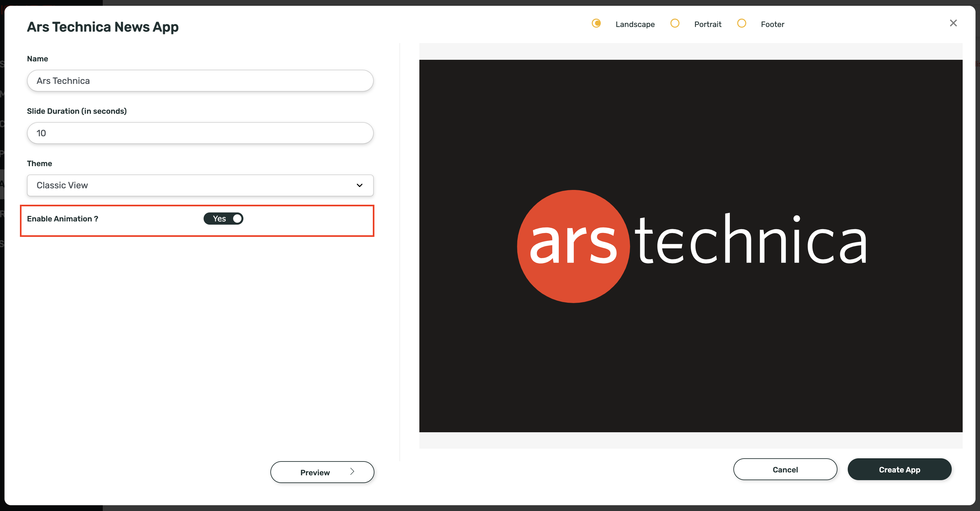Click the Create App button
Image resolution: width=980 pixels, height=511 pixels.
[899, 470]
